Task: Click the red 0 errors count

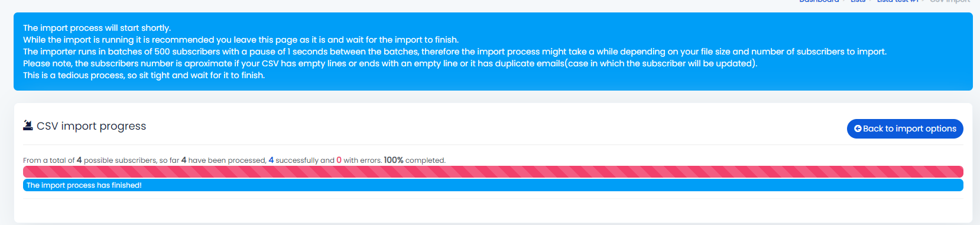Action: tap(339, 160)
